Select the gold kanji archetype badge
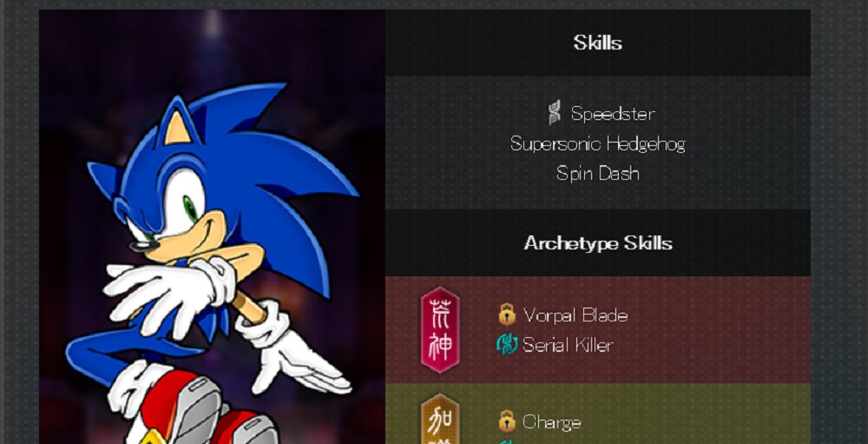The height and width of the screenshot is (444, 868). [440, 419]
